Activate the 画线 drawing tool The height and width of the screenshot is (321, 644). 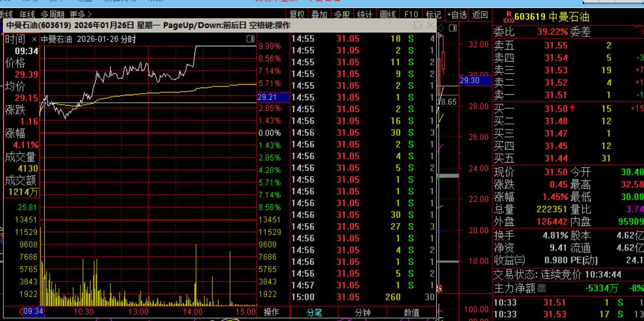[388, 15]
